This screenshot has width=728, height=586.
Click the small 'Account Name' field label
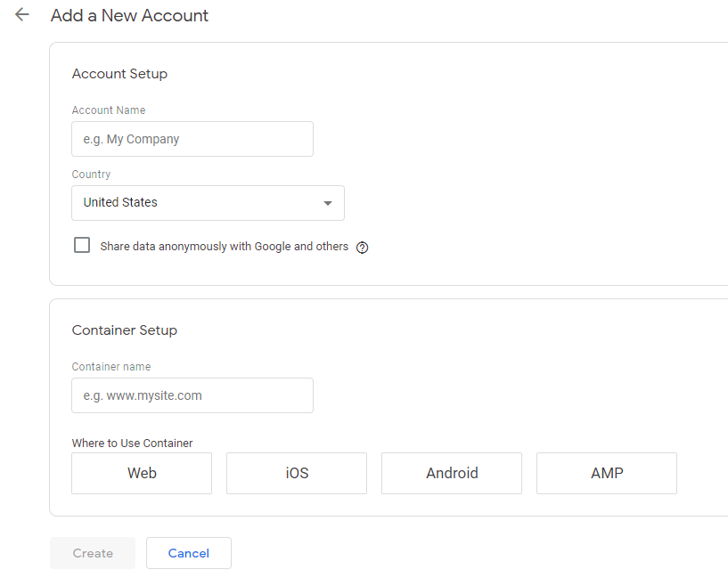point(108,110)
